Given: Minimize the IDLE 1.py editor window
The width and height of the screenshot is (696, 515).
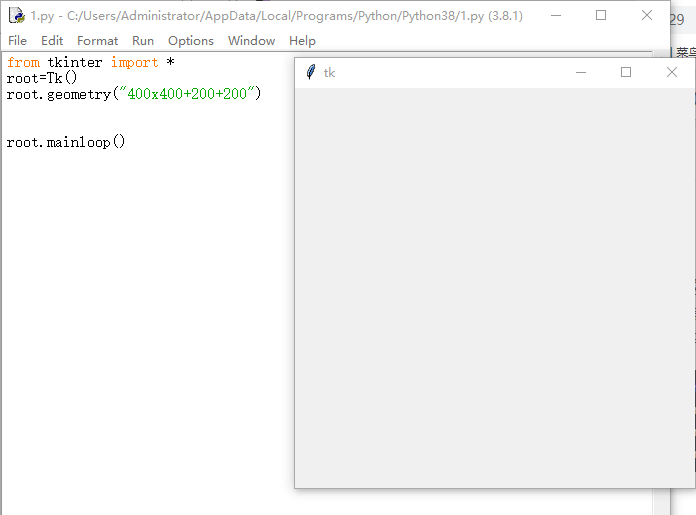Looking at the screenshot, I should point(556,16).
